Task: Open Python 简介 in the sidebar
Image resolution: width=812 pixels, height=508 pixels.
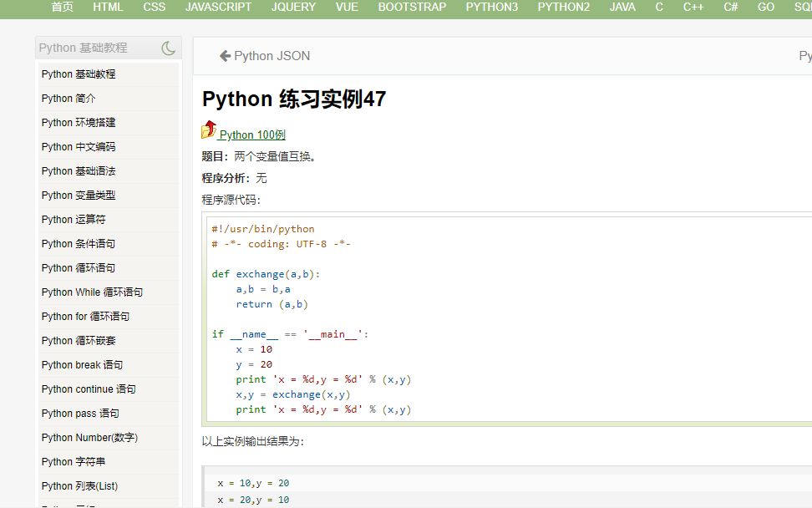Action: point(69,99)
